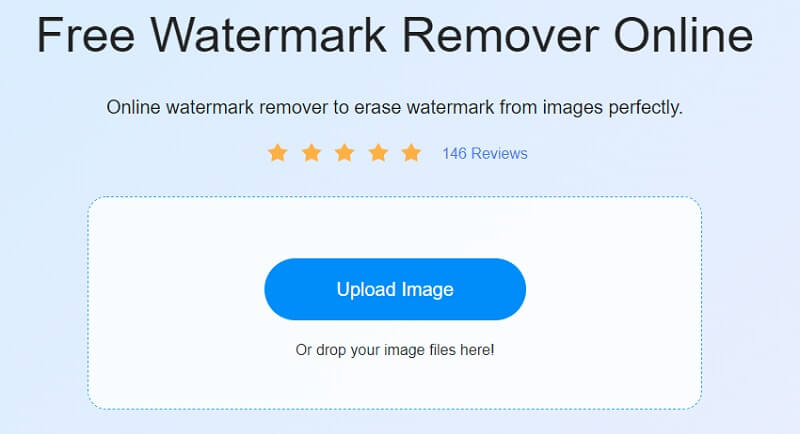Select the second orange rating star

click(x=311, y=152)
